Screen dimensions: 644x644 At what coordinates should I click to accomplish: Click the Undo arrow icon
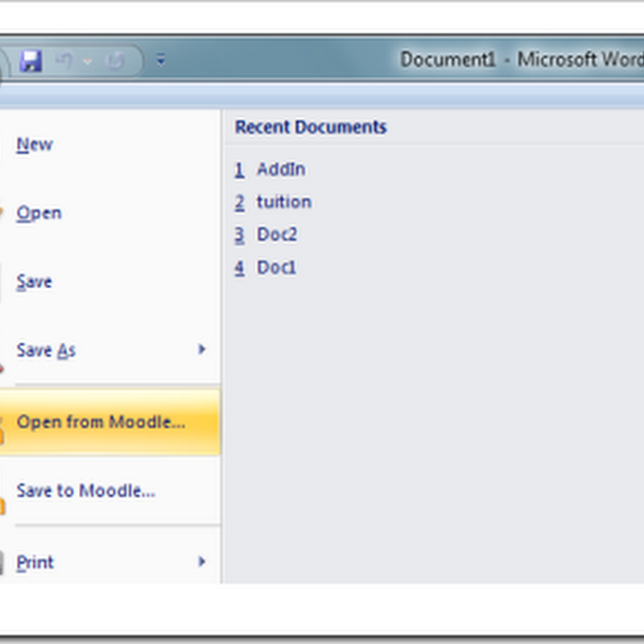[x=64, y=61]
